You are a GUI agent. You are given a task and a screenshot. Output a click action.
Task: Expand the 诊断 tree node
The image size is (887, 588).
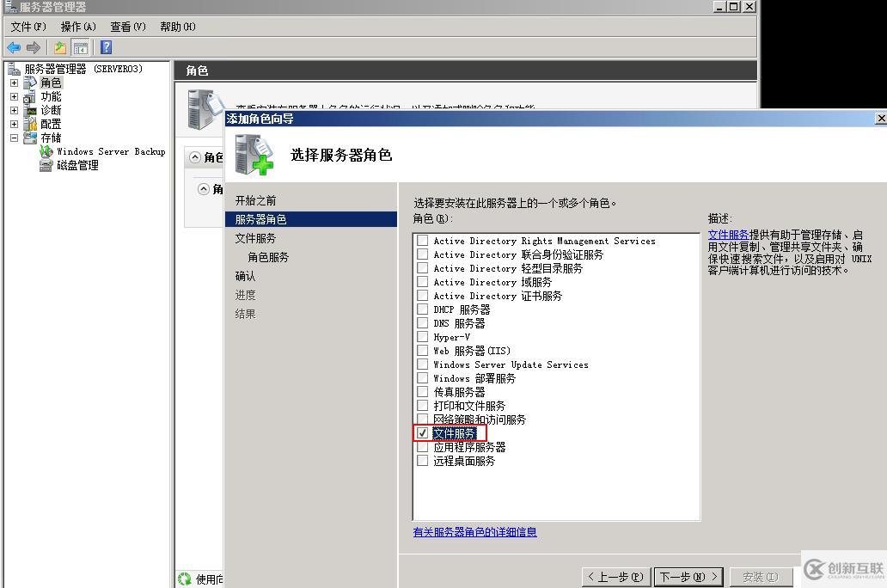click(x=14, y=110)
